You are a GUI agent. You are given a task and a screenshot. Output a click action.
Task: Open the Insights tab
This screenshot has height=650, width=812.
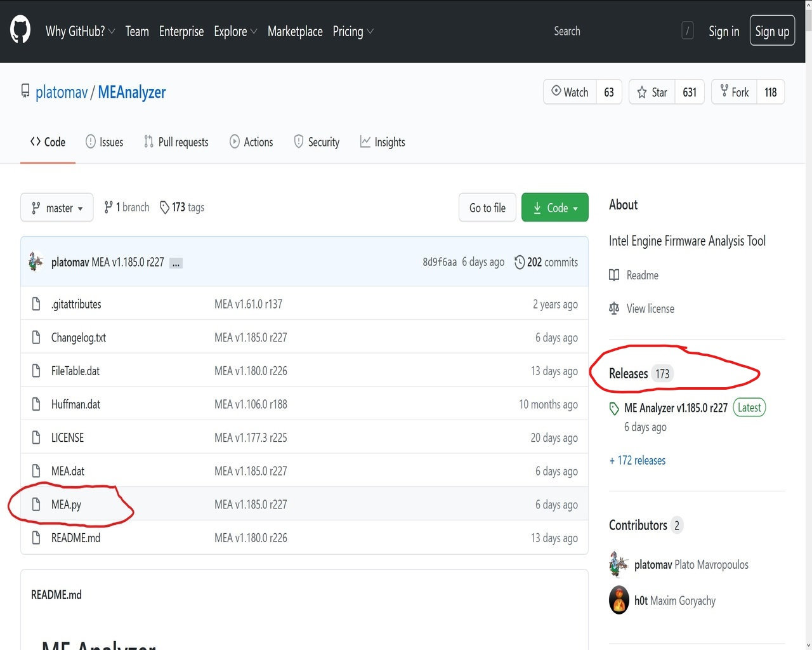pyautogui.click(x=383, y=142)
